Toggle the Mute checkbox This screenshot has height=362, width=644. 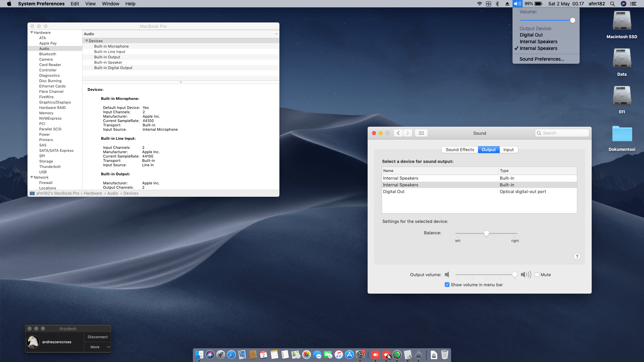[x=537, y=275]
